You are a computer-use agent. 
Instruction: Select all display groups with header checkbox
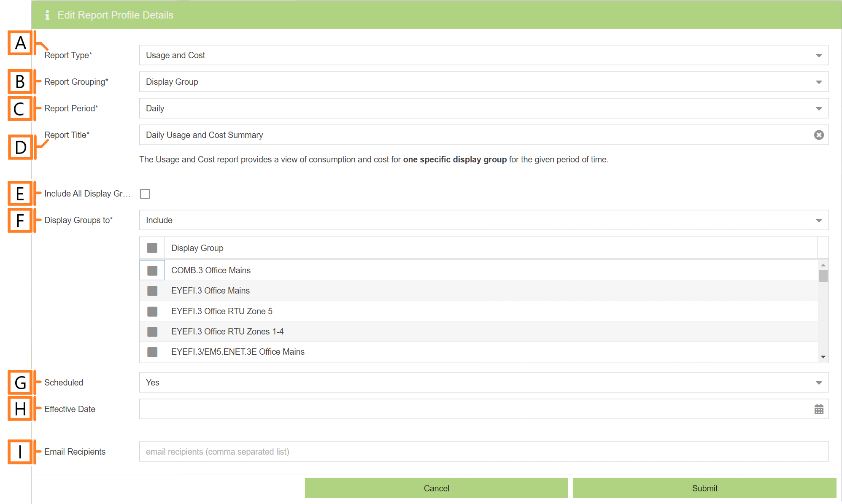tap(152, 248)
